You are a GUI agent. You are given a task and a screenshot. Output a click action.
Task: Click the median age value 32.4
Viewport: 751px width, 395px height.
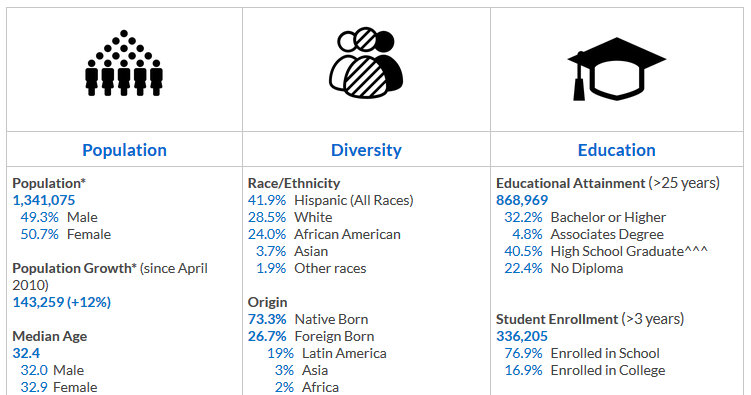[26, 353]
